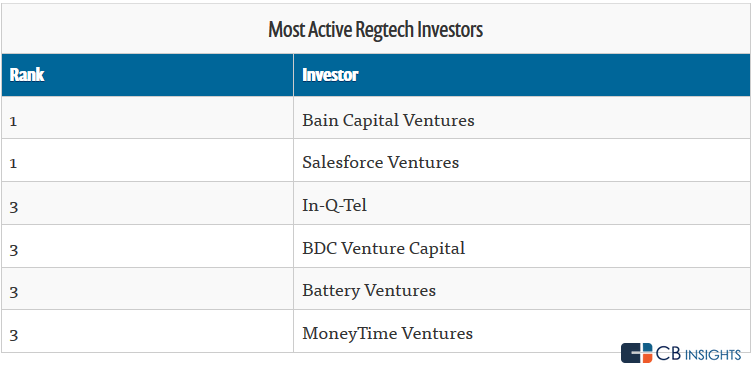Select the Rank column header

click(x=147, y=75)
